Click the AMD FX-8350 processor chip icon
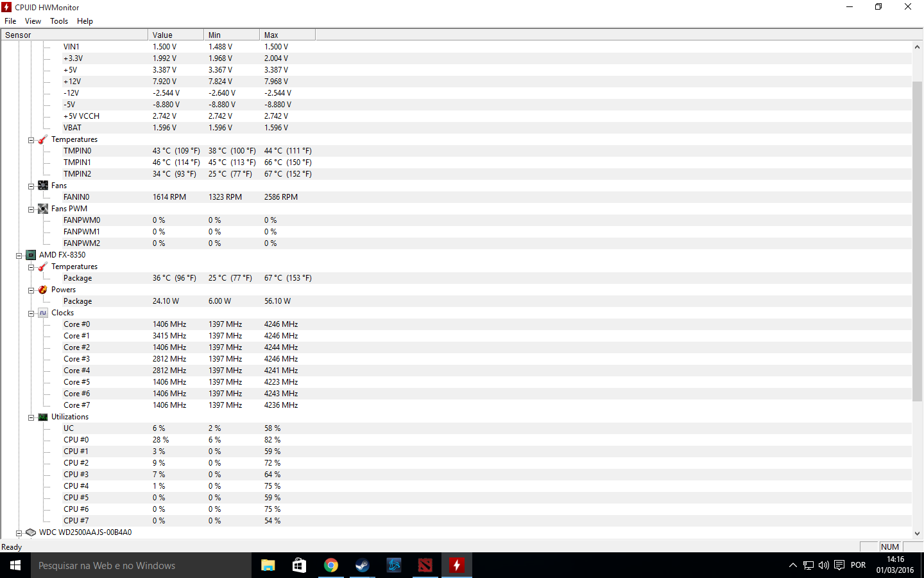Image resolution: width=924 pixels, height=578 pixels. click(x=31, y=255)
